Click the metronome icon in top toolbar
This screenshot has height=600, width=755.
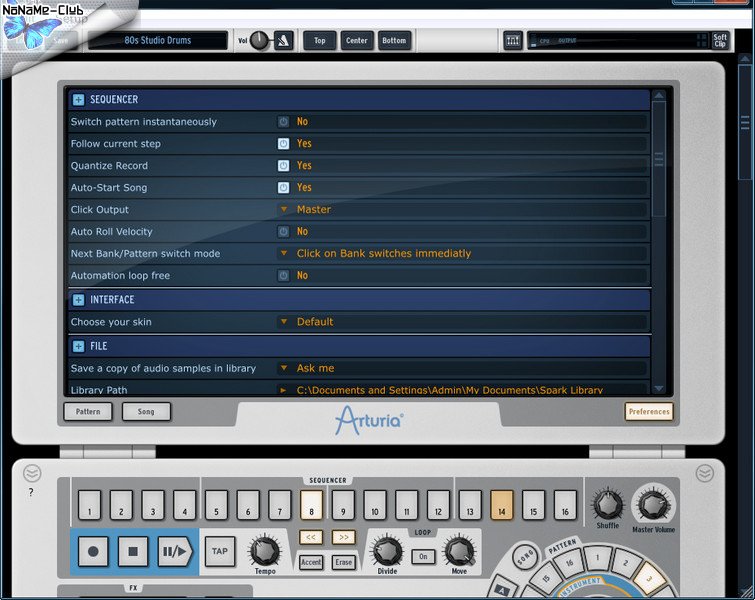pyautogui.click(x=284, y=40)
